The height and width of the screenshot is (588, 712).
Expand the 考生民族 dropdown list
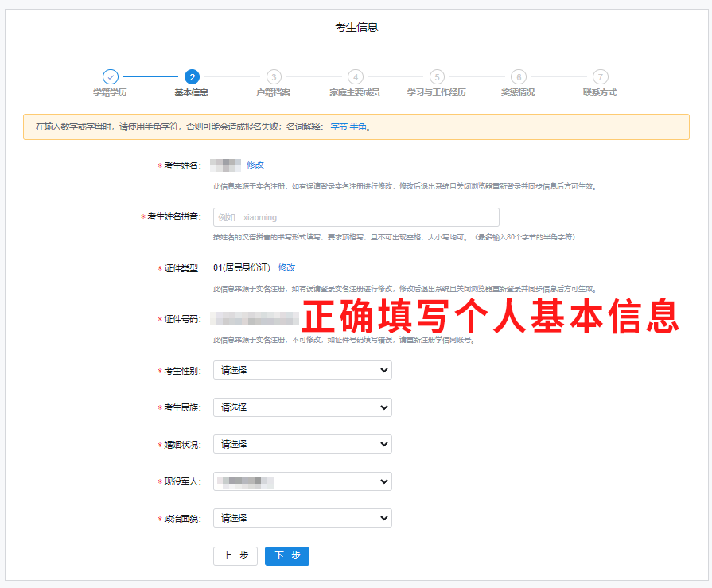[302, 407]
